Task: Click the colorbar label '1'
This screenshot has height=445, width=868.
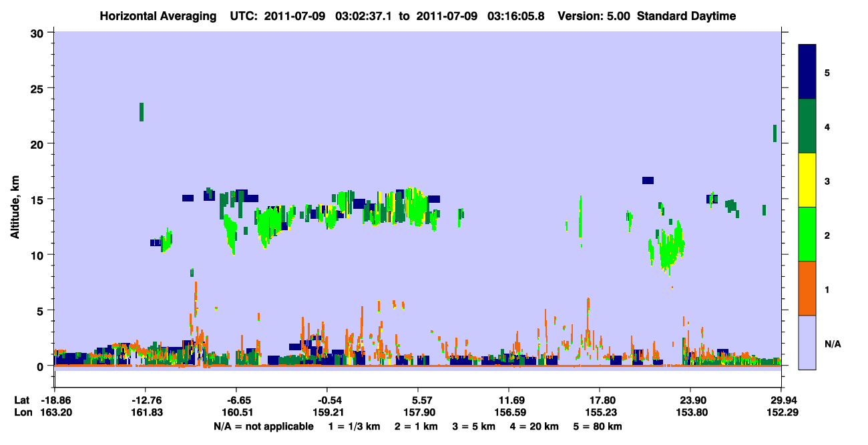Action: 827,289
